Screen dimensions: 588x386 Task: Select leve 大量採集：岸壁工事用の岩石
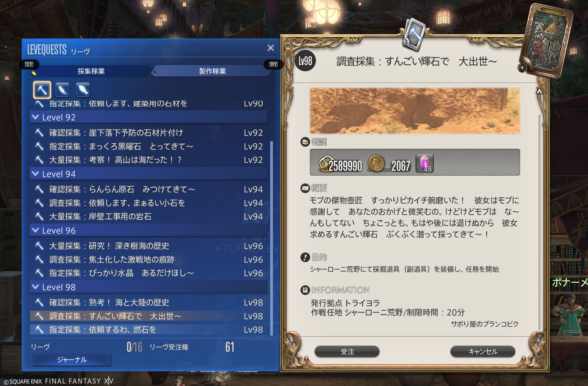[x=148, y=217]
